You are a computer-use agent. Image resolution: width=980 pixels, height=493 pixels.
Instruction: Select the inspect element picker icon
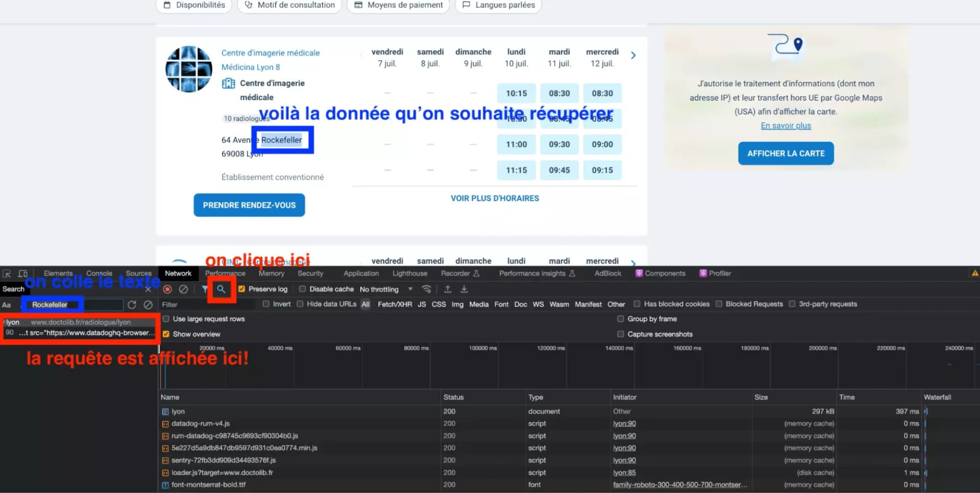pos(7,273)
